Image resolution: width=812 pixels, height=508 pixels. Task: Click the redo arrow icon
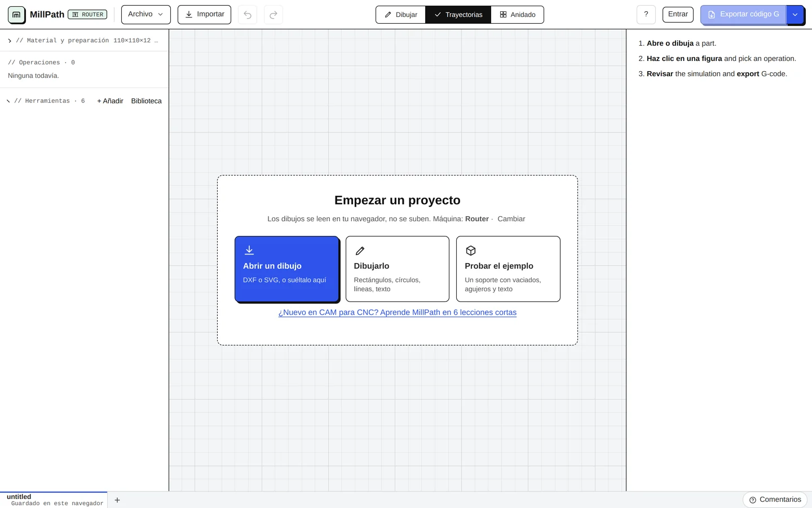273,15
